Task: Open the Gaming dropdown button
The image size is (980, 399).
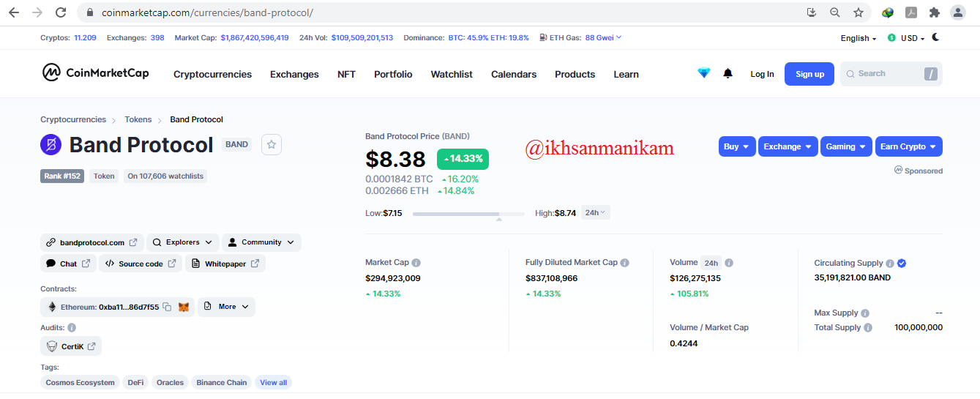Action: coord(847,146)
